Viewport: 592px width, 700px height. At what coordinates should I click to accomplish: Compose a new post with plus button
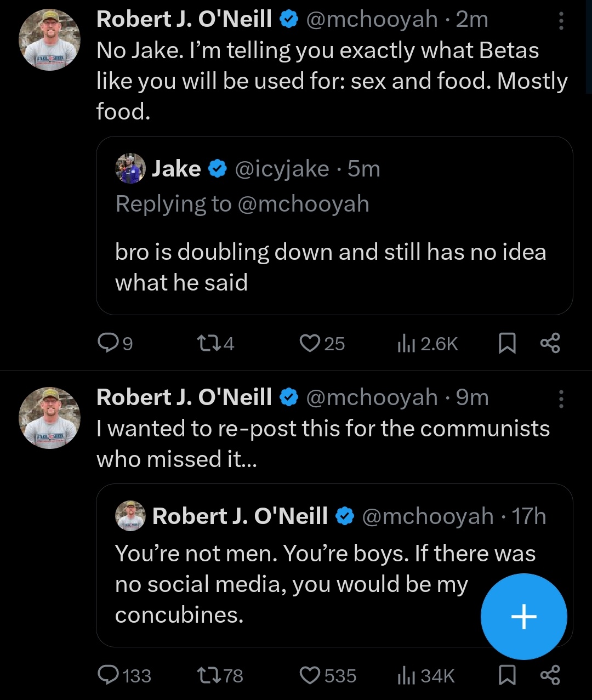pos(523,616)
